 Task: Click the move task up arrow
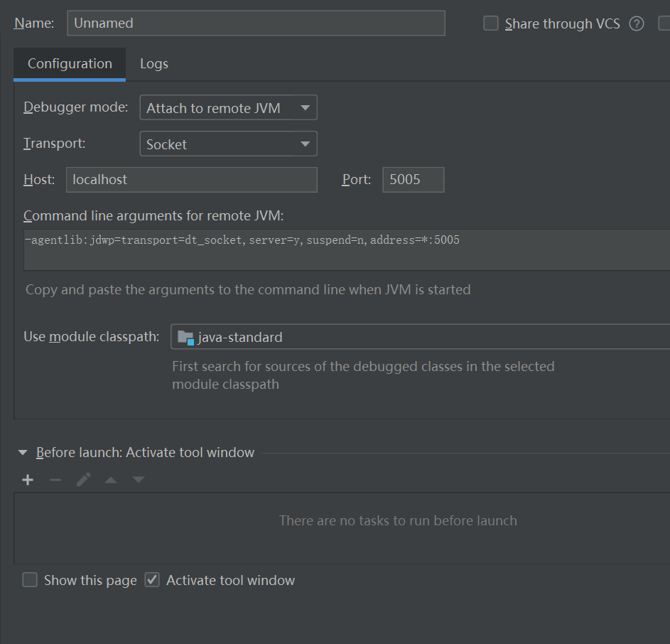[111, 480]
